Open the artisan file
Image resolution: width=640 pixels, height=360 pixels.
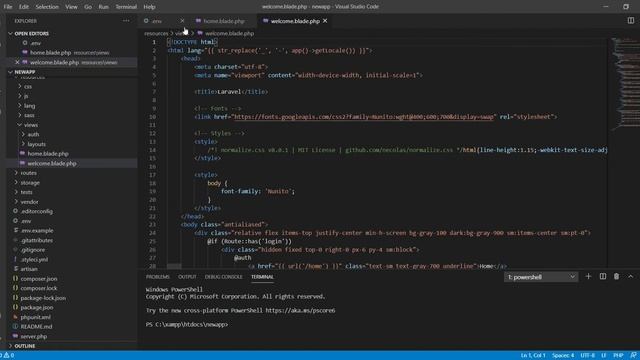pos(29,269)
